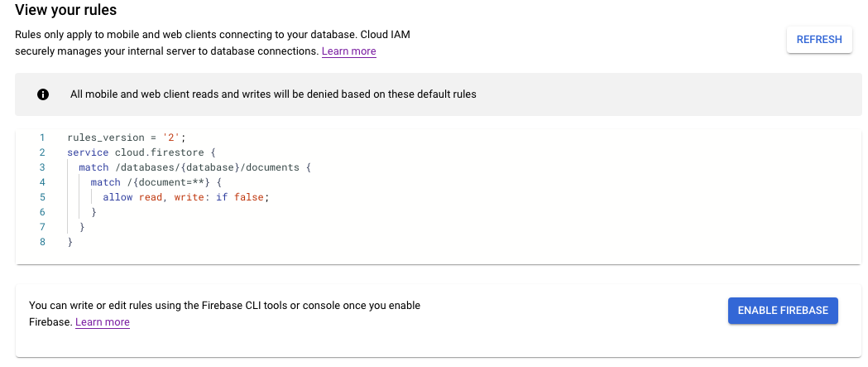
Task: Click the info icon in the banner
Action: (x=43, y=94)
